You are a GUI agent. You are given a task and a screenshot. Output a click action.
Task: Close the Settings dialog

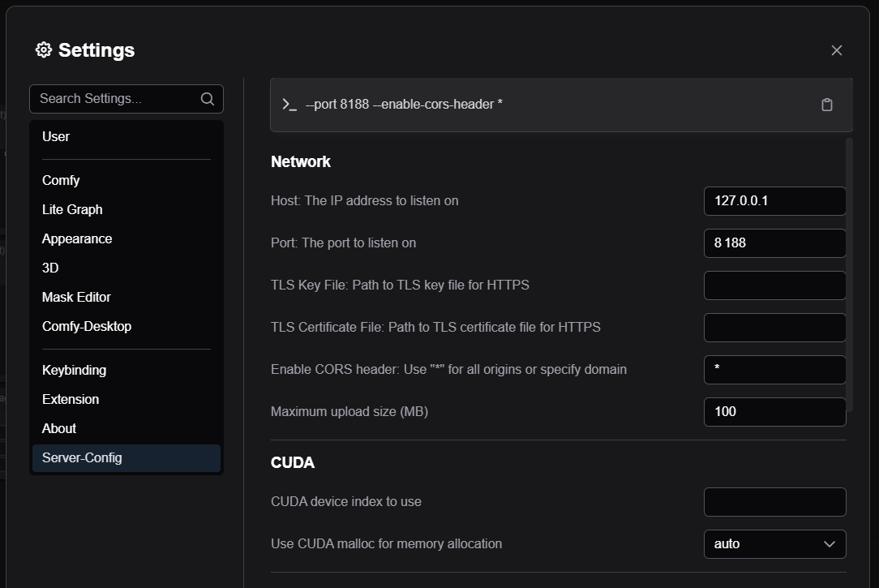(x=836, y=50)
